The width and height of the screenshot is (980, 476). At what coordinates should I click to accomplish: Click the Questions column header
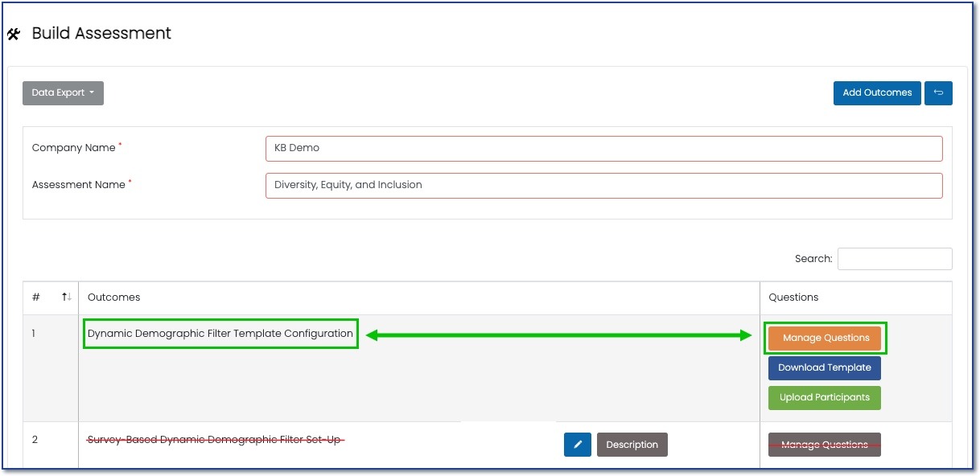793,297
